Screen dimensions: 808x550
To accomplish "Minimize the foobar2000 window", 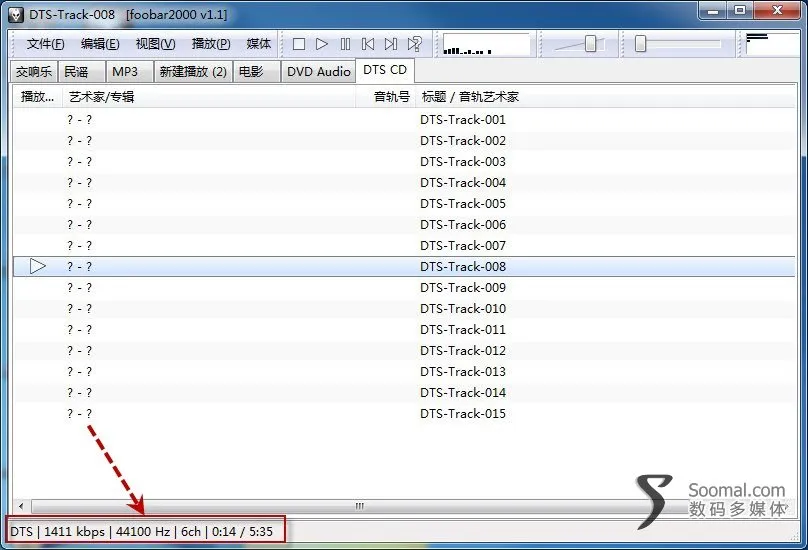I will [713, 11].
